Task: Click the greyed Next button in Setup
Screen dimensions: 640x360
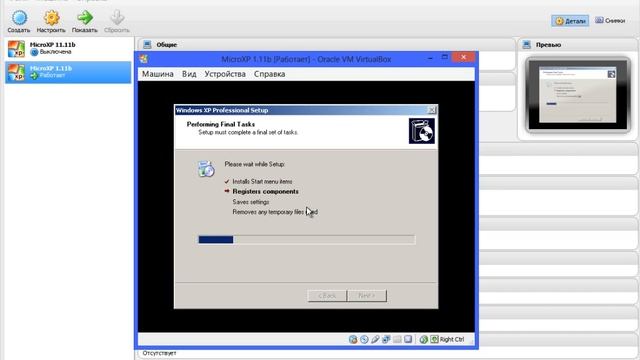Action: pyautogui.click(x=367, y=296)
